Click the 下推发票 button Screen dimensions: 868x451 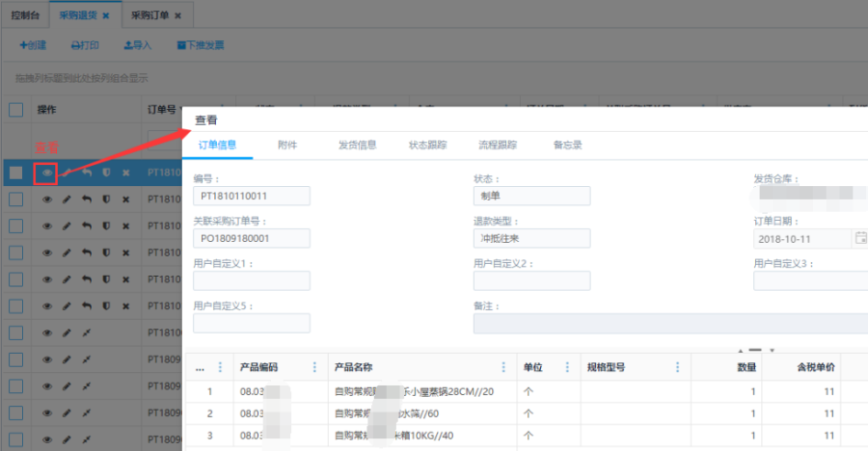(201, 45)
